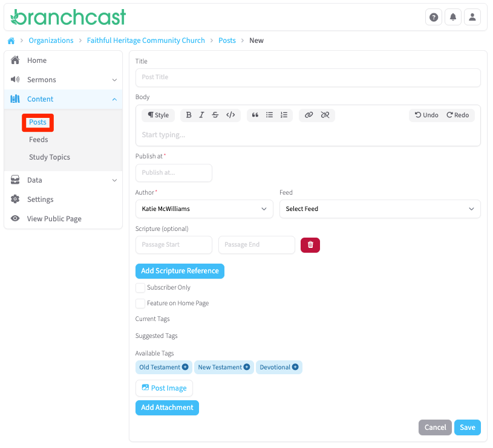The height and width of the screenshot is (448, 493).
Task: Create a bulleted list
Action: pos(270,115)
